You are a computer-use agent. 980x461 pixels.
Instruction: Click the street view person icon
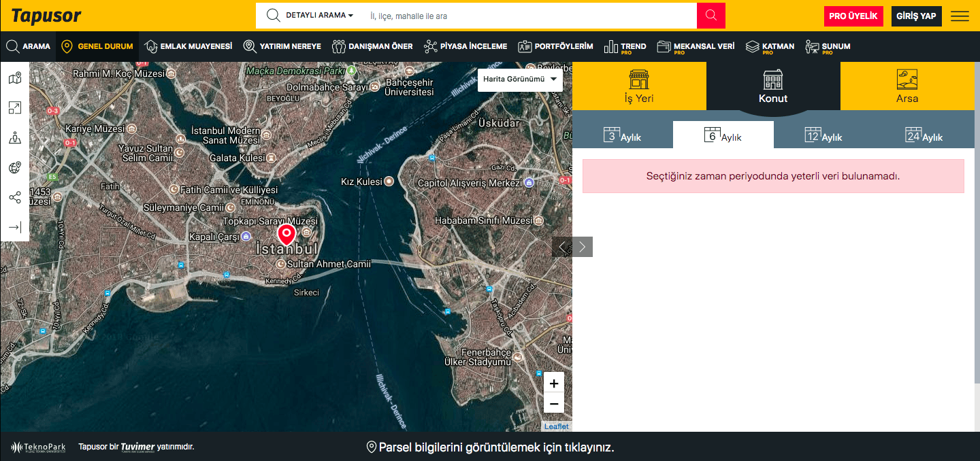tap(15, 138)
